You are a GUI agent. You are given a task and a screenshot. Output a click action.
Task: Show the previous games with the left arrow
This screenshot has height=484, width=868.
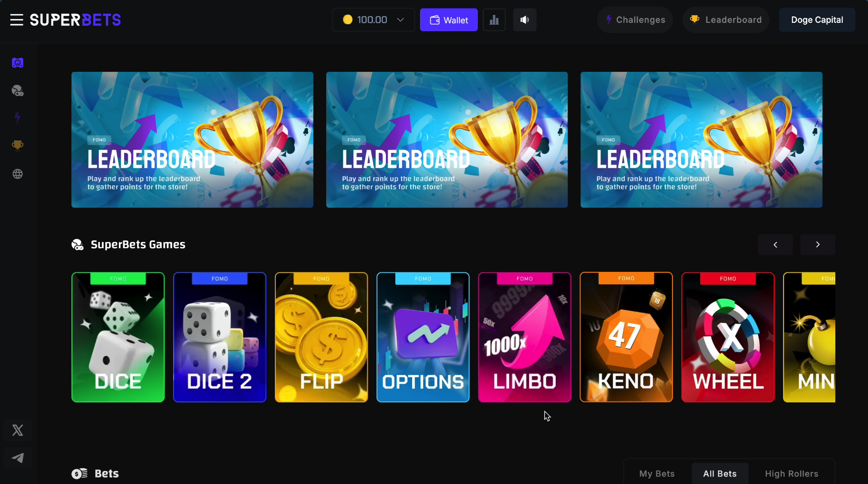tap(776, 245)
